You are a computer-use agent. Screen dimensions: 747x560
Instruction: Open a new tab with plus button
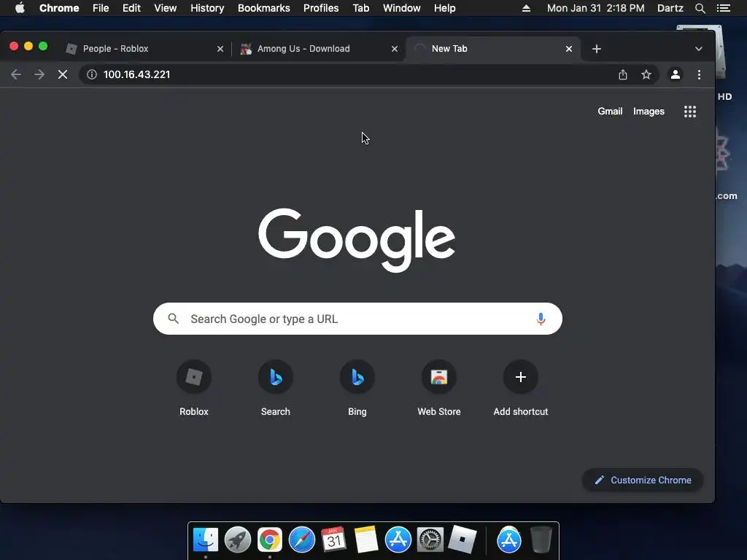click(x=597, y=49)
